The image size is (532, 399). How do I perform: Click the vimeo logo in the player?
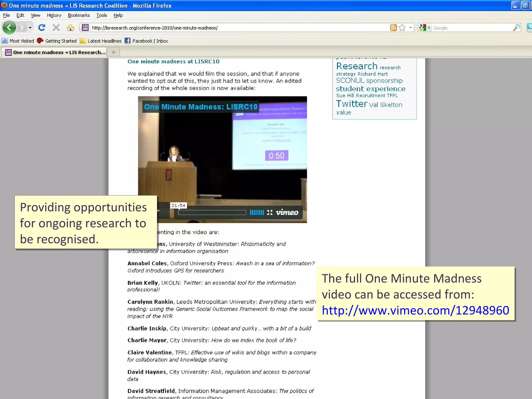coord(287,212)
